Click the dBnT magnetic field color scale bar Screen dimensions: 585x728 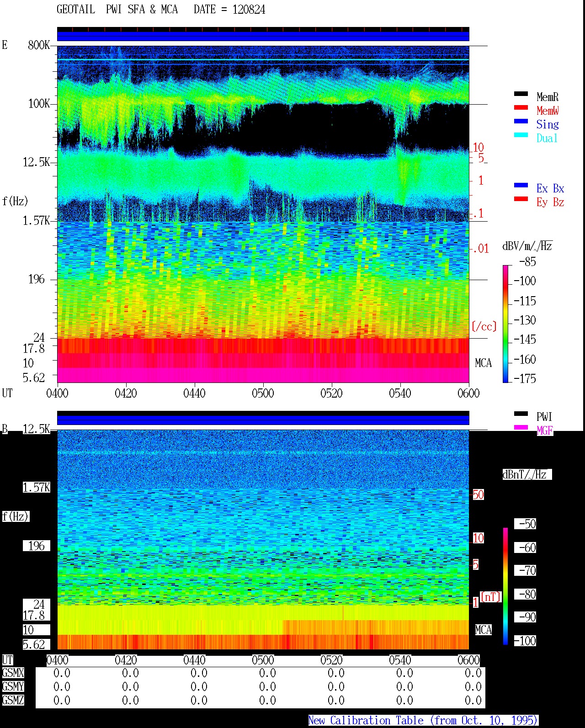click(505, 586)
